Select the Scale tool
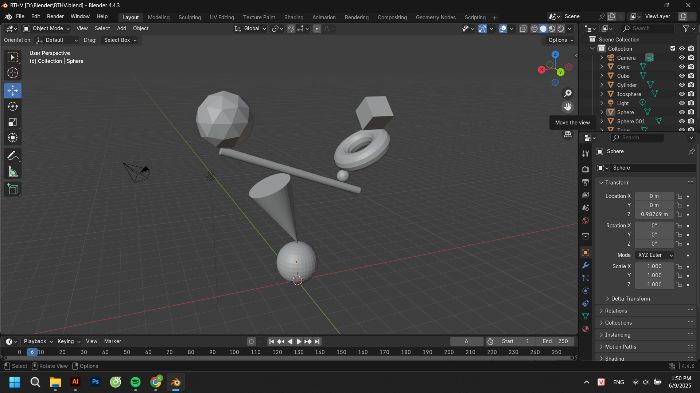This screenshot has height=393, width=700. (12, 122)
